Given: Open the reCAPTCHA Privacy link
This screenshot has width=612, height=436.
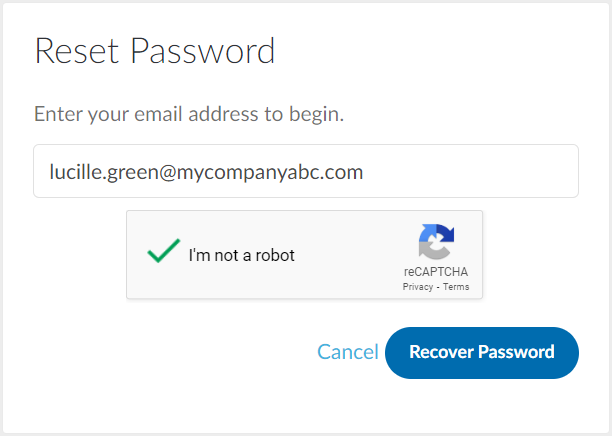Looking at the screenshot, I should [418, 287].
